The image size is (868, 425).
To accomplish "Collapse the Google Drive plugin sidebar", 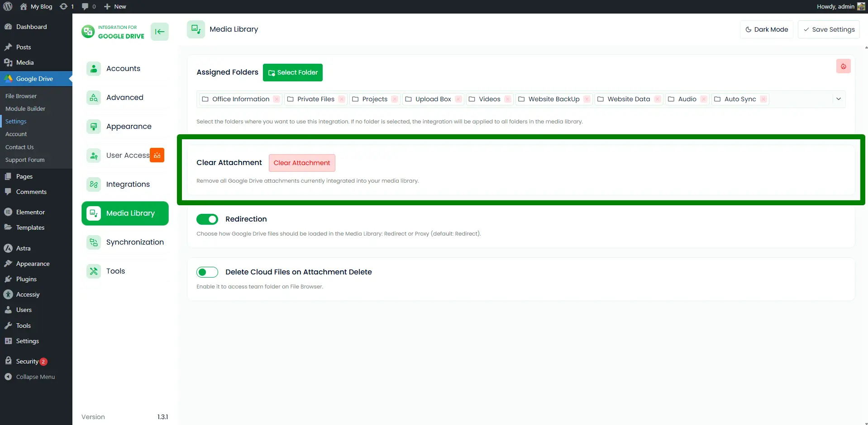I will (x=159, y=32).
